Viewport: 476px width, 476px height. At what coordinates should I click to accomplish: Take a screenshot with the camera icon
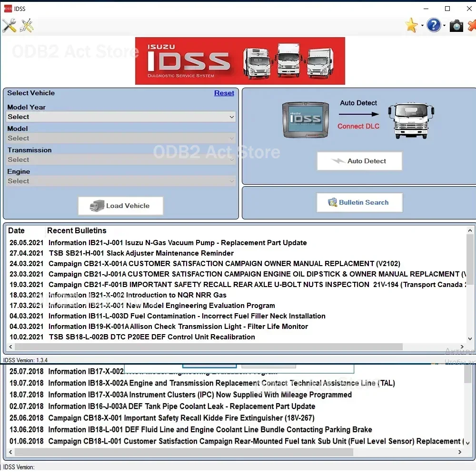tap(456, 26)
